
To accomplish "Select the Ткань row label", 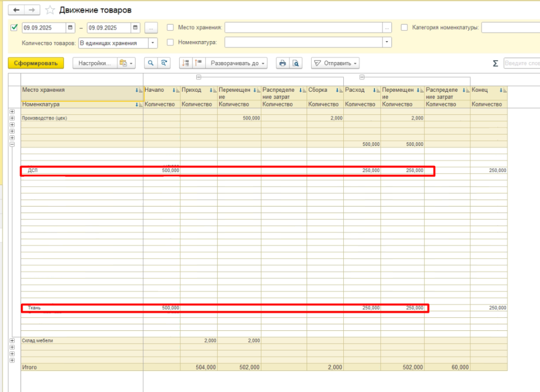I will tap(34, 308).
